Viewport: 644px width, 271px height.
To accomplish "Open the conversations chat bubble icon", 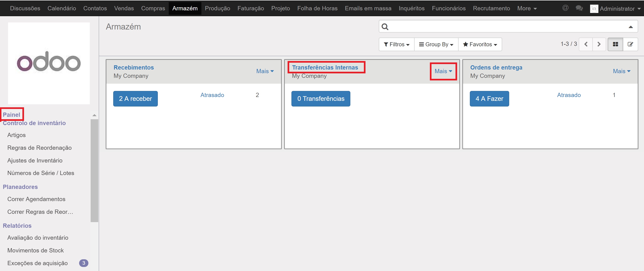I will [x=579, y=8].
